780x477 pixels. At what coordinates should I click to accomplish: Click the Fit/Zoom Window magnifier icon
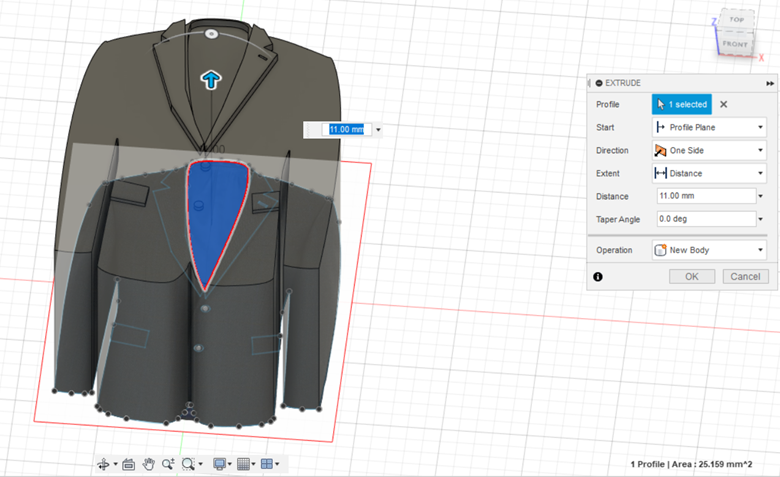188,464
